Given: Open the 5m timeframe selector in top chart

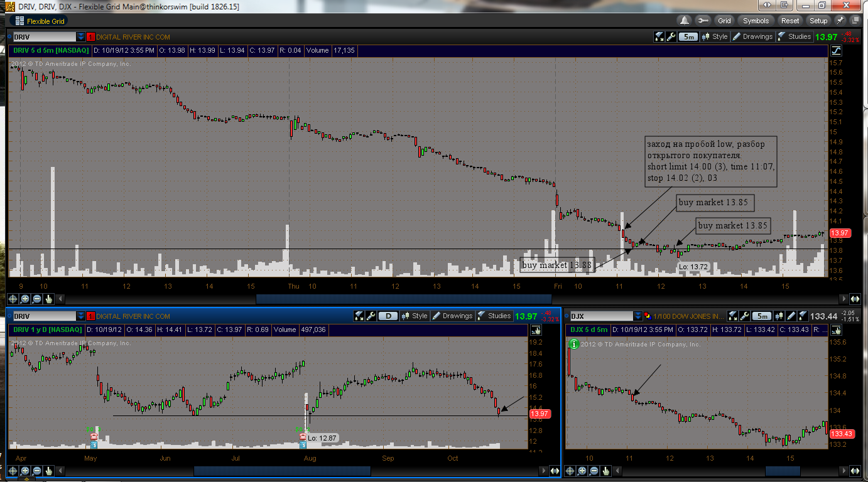Looking at the screenshot, I should click(688, 36).
